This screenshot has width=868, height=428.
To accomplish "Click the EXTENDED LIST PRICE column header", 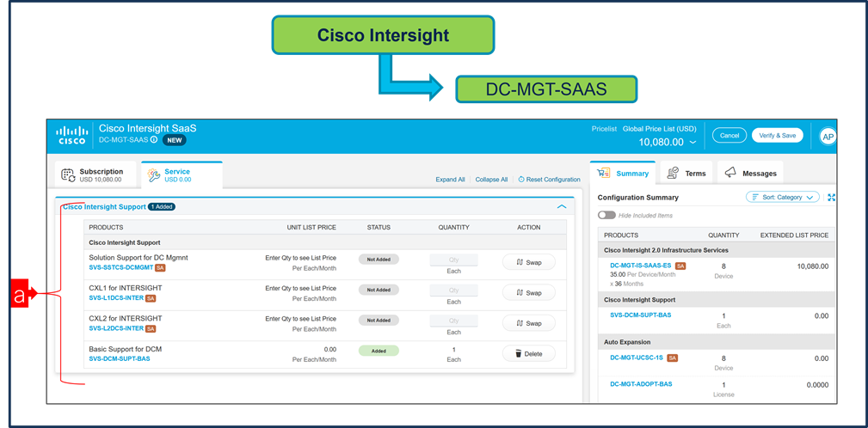I will [794, 235].
